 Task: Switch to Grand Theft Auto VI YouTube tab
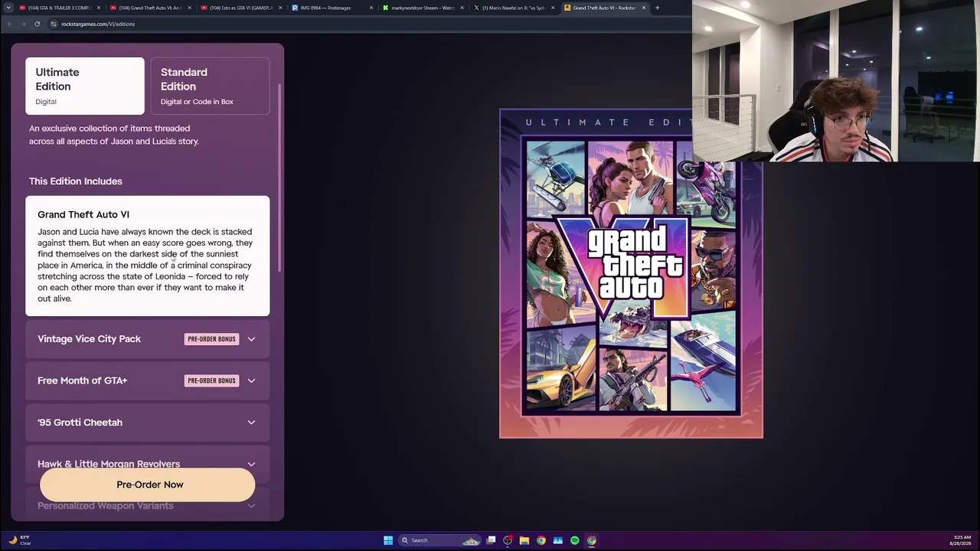(x=150, y=8)
